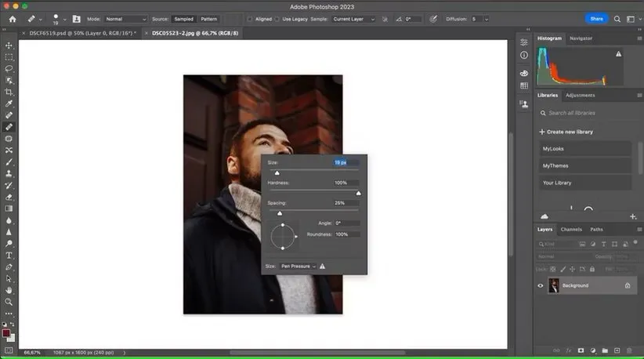Select the Crop tool
The height and width of the screenshot is (359, 644).
pos(9,92)
